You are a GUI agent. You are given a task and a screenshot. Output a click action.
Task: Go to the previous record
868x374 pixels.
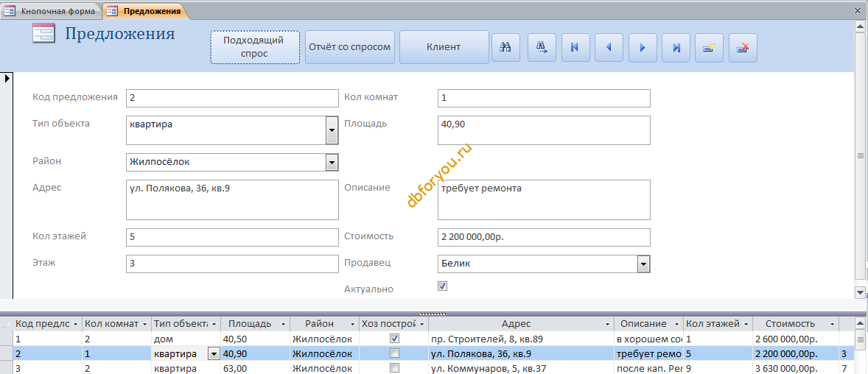tap(609, 48)
